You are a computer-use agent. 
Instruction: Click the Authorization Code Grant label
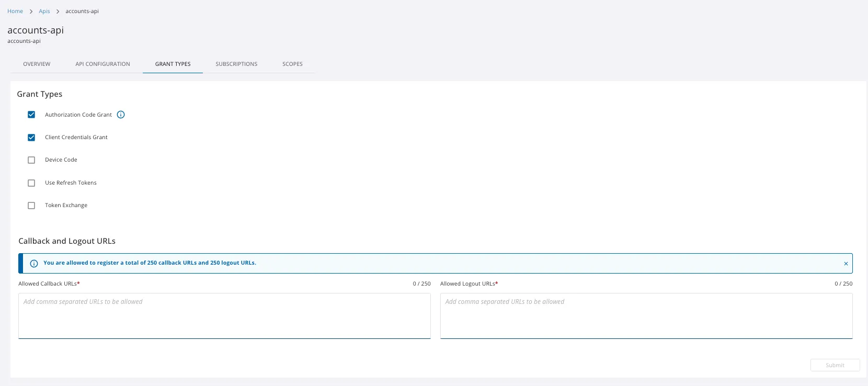coord(78,115)
